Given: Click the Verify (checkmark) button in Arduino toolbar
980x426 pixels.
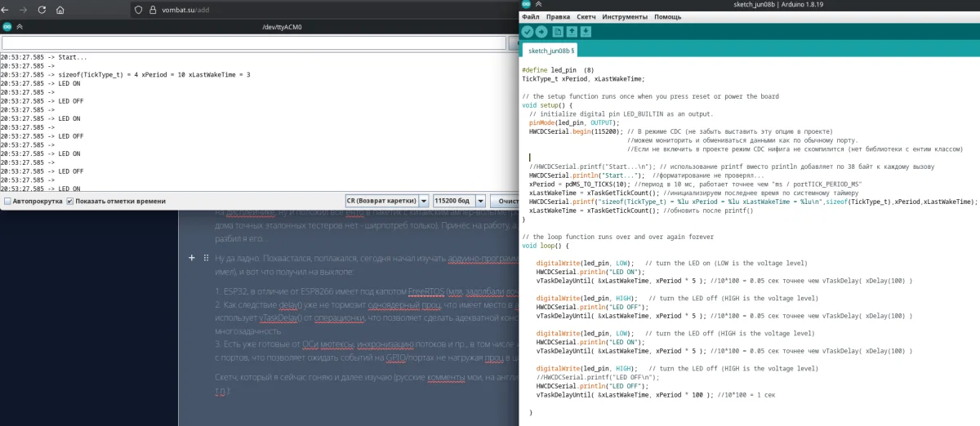Looking at the screenshot, I should (528, 32).
